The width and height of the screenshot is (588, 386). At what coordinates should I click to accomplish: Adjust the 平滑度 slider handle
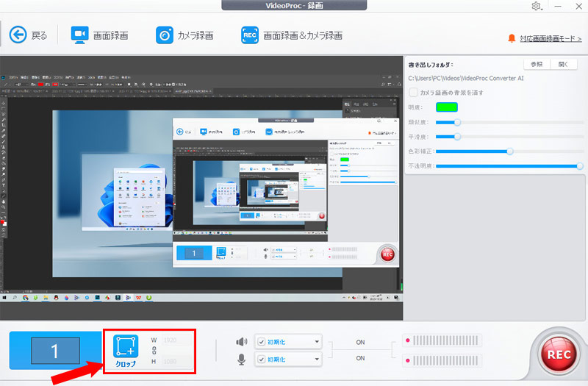(457, 137)
